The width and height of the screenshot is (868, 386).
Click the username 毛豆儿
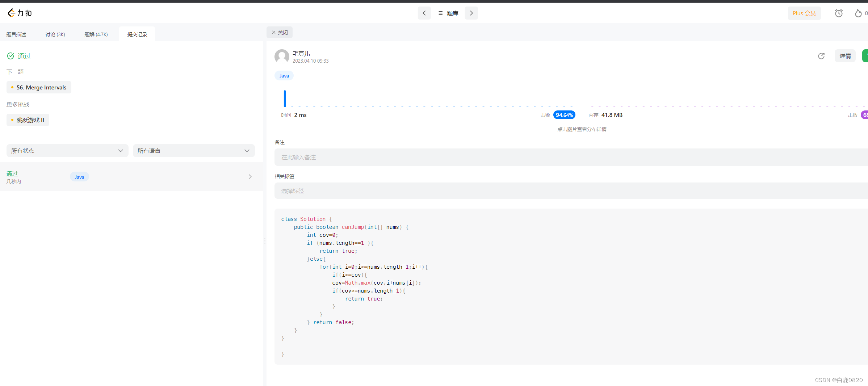(301, 53)
